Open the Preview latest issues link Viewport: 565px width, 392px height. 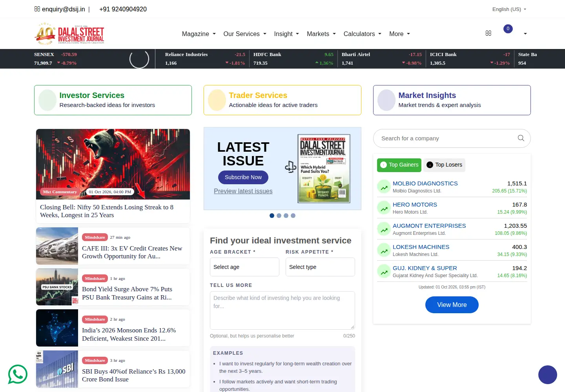tap(243, 191)
